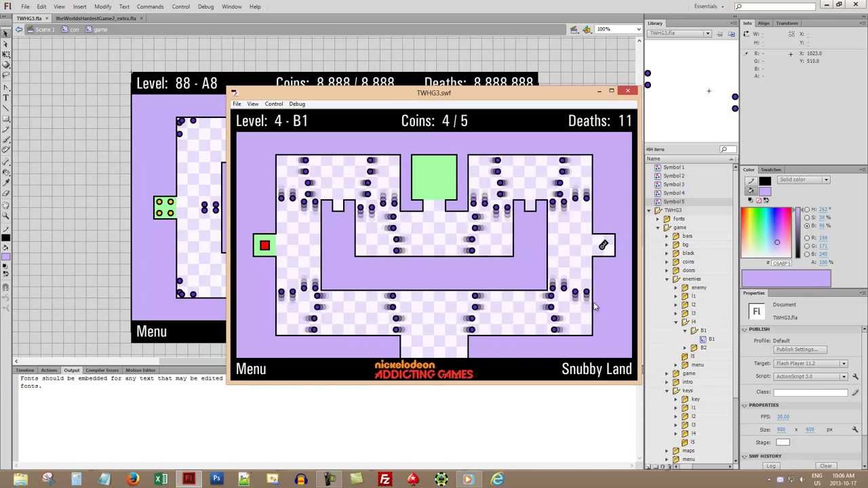Image resolution: width=868 pixels, height=488 pixels.
Task: Switch to the Timeline tab
Action: point(25,370)
